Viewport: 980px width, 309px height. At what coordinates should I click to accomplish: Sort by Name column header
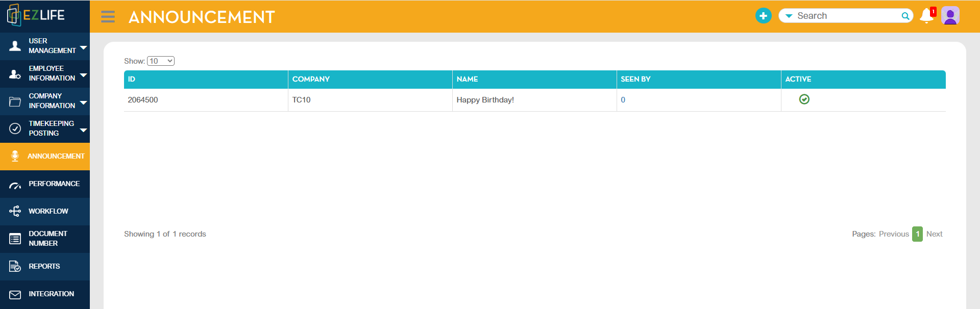click(534, 79)
